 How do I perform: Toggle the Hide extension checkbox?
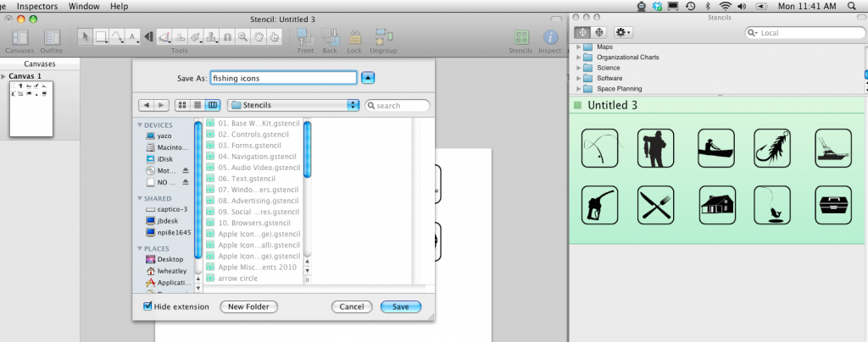coord(147,306)
